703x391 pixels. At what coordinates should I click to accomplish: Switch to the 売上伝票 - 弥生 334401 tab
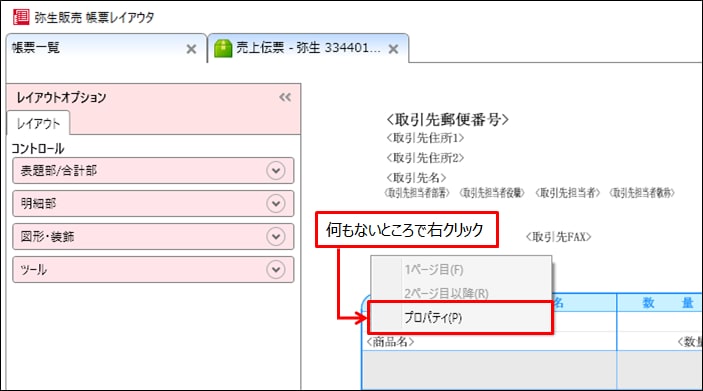pyautogui.click(x=308, y=48)
